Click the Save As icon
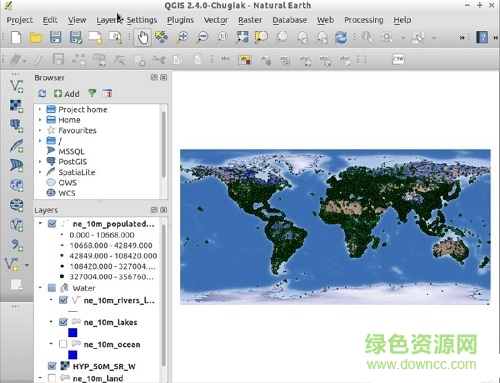This screenshot has width=500, height=383. pyautogui.click(x=76, y=37)
